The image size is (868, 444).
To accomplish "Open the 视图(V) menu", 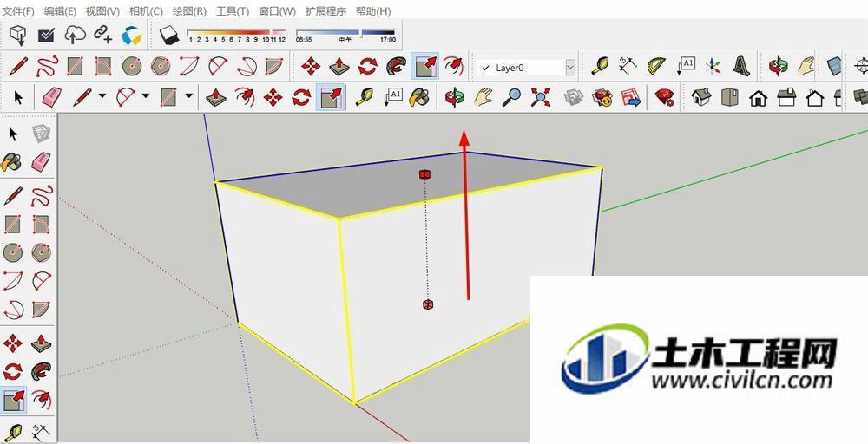I will point(103,11).
